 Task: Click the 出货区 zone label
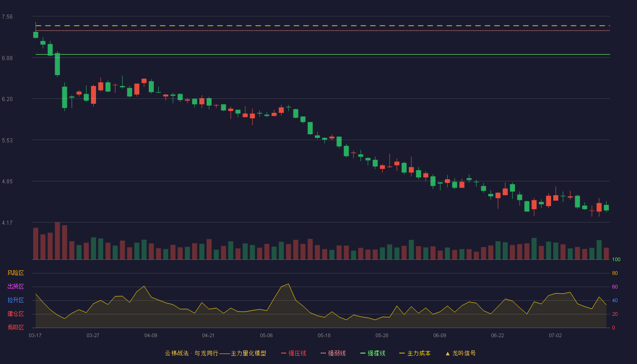click(x=16, y=287)
